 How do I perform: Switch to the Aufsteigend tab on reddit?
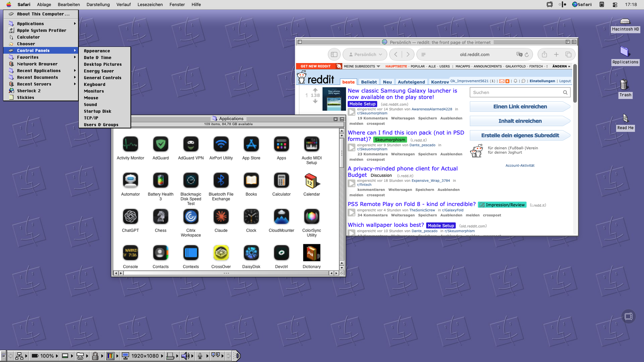[411, 82]
